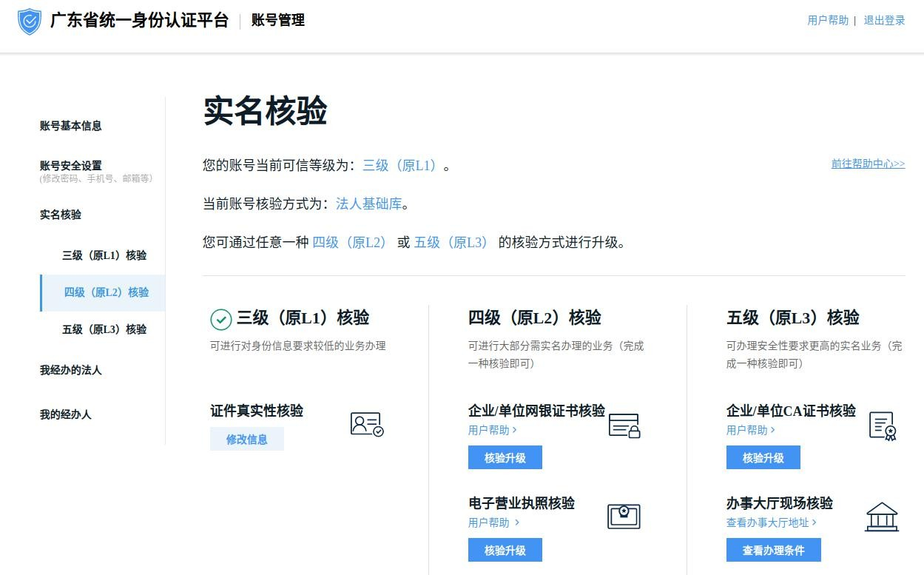Open the 前往帮助中心>> link
The width and height of the screenshot is (924, 575).
(x=868, y=164)
